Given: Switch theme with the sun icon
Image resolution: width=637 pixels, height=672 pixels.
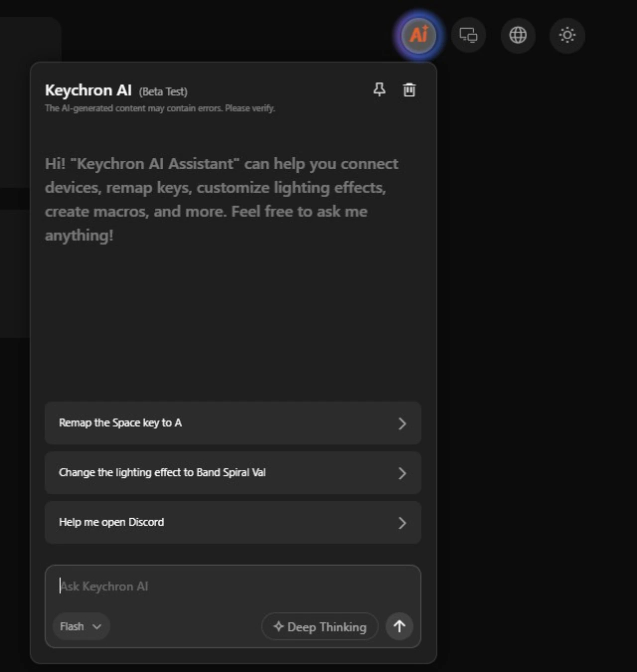Looking at the screenshot, I should pos(567,35).
